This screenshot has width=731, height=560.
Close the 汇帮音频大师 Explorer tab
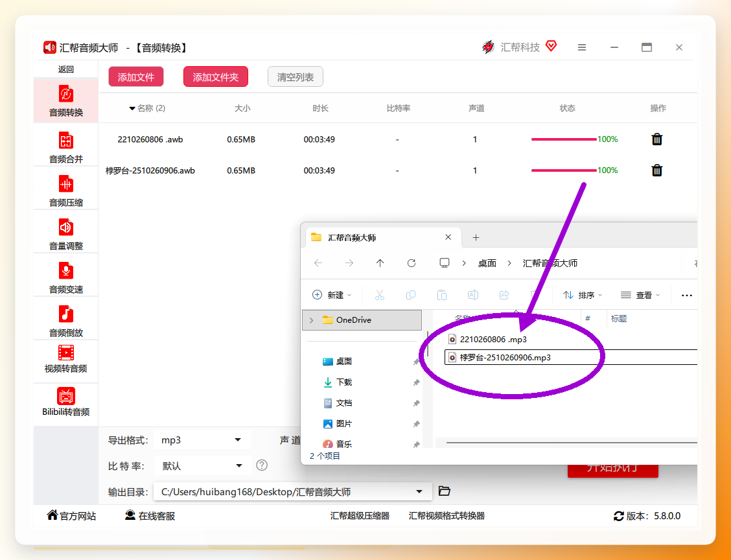pyautogui.click(x=448, y=237)
